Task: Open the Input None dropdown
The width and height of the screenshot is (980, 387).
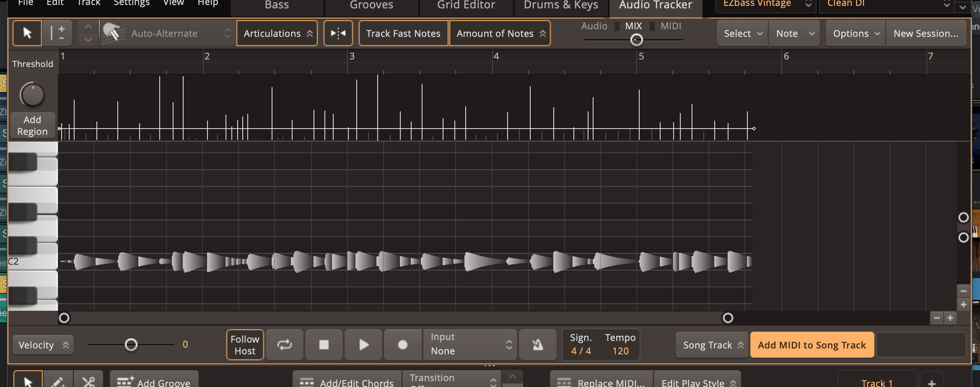Action: pos(469,344)
